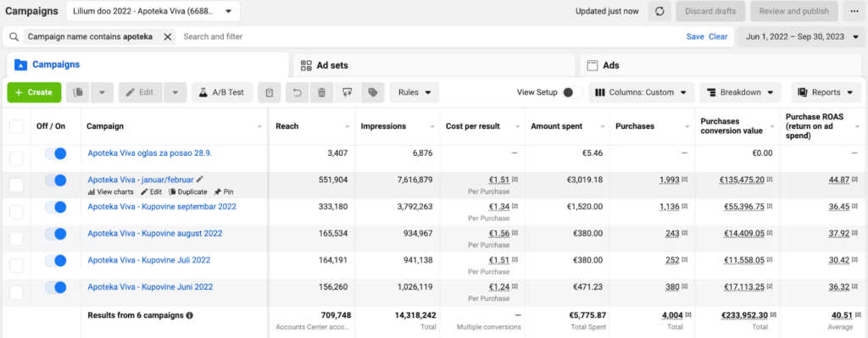Open the three-dots more options menu
This screenshot has height=338, width=868.
click(854, 11)
